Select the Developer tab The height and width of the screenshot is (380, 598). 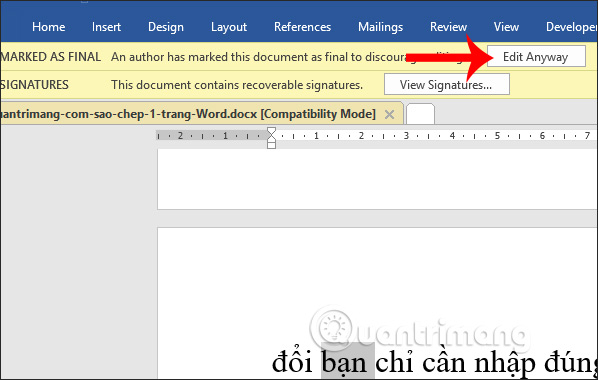point(571,27)
